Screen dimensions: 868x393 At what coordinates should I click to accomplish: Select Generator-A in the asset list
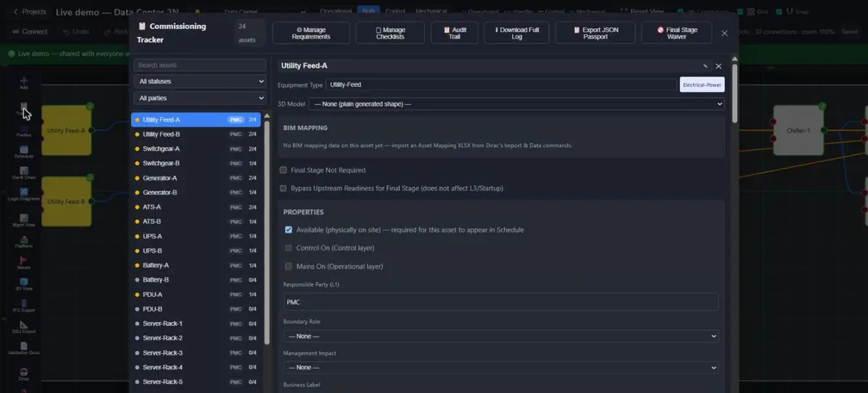click(x=196, y=178)
